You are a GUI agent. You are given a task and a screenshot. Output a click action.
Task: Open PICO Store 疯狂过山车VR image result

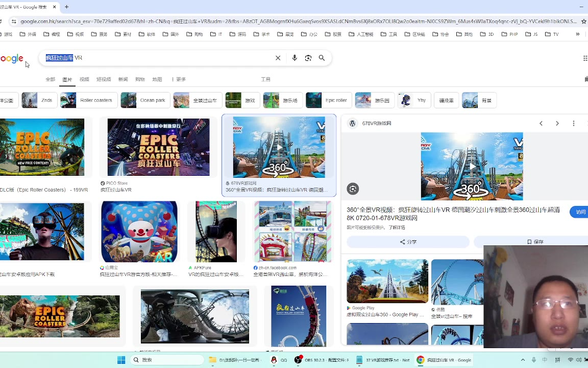[159, 147]
